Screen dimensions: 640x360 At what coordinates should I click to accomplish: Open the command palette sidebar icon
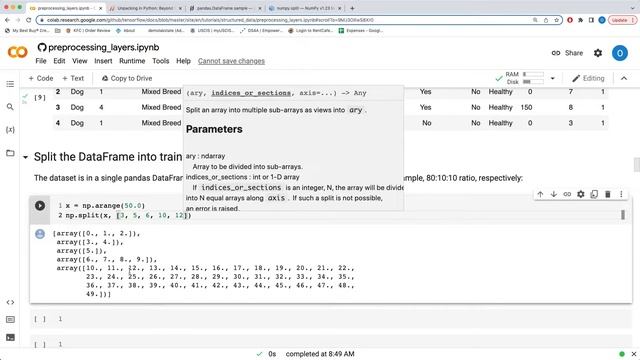coord(10,320)
